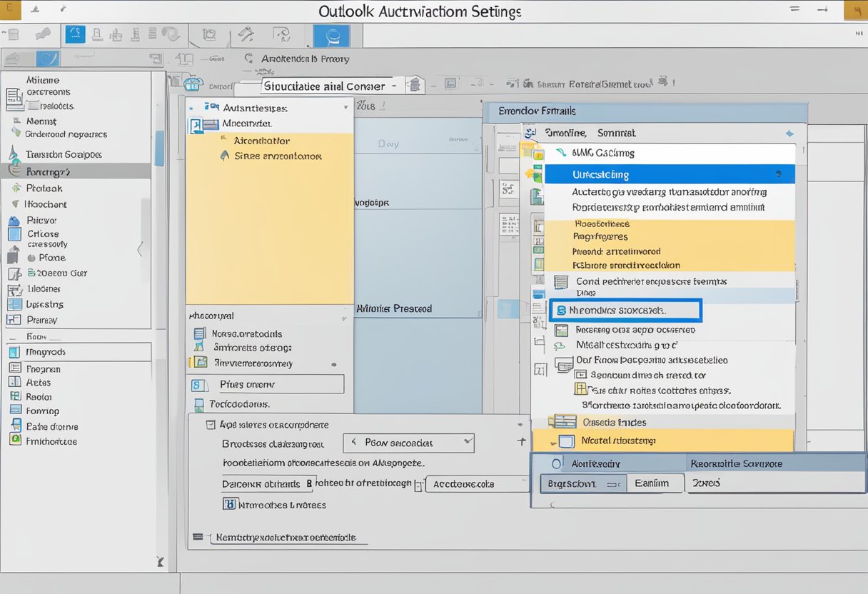Open the magnifying-glass search icon on the top ribbon

333,36
